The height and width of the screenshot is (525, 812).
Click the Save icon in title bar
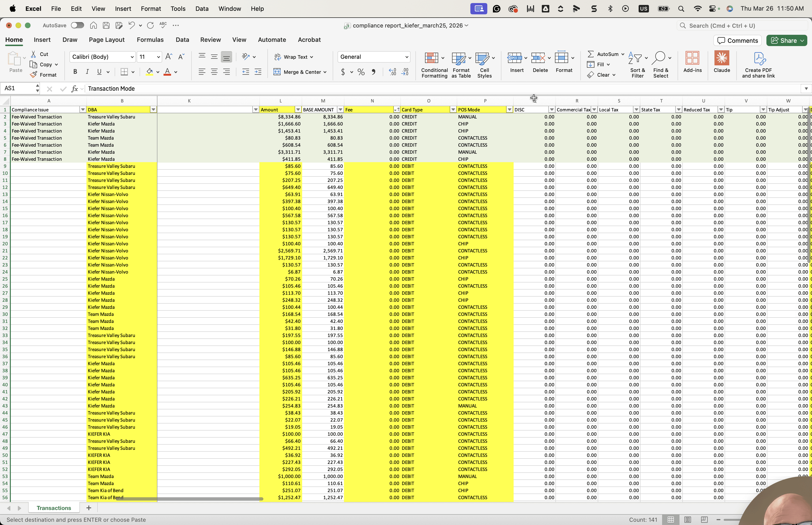coord(106,25)
